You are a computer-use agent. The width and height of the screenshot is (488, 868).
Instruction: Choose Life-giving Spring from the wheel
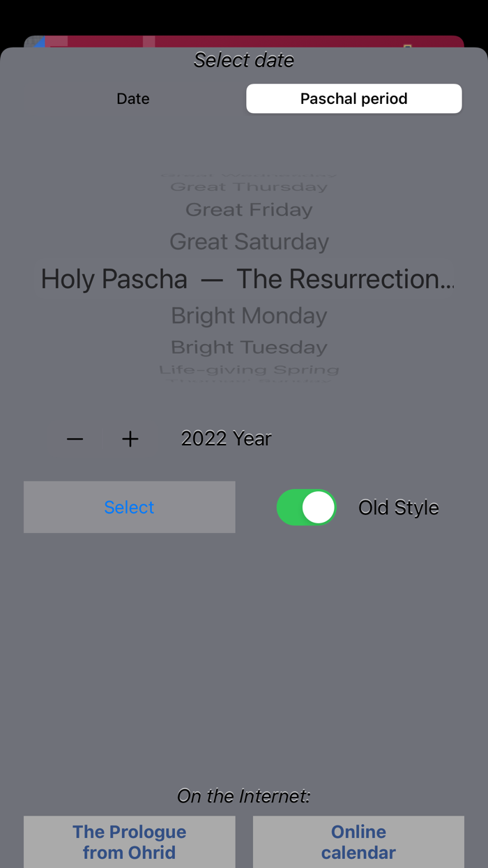coord(248,369)
